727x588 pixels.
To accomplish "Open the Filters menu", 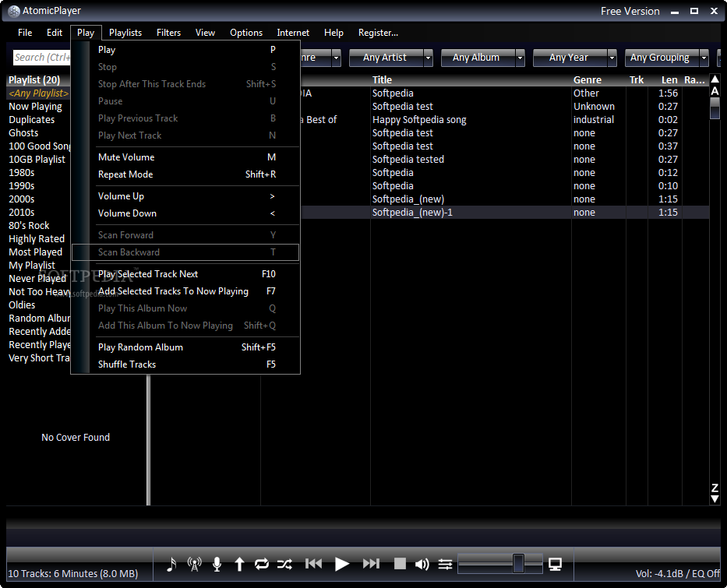I will [x=168, y=33].
